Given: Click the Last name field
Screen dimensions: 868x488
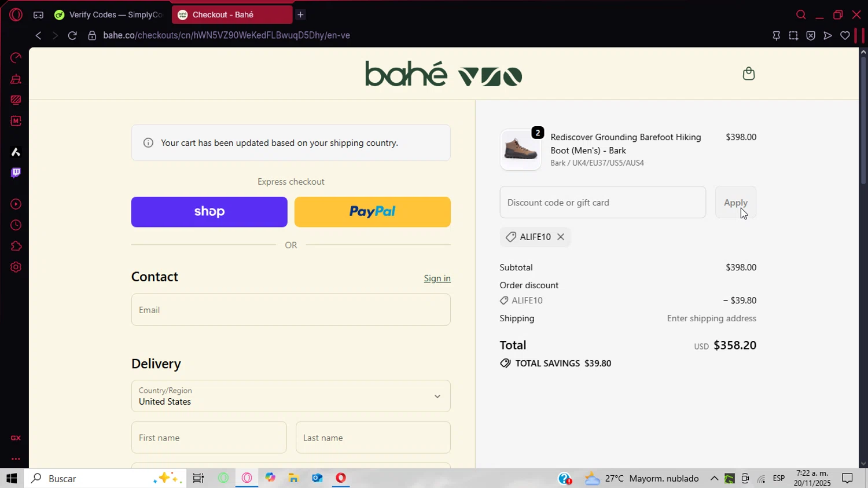Looking at the screenshot, I should point(373,438).
